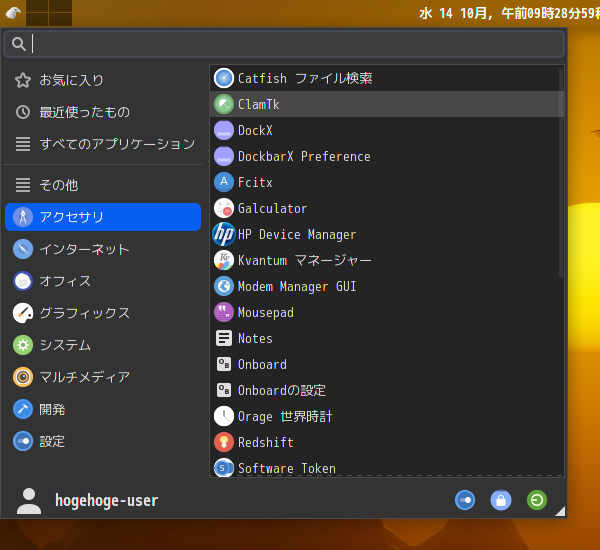Screen dimensions: 600x550
Task: Open the Notes app icon
Action: [224, 338]
